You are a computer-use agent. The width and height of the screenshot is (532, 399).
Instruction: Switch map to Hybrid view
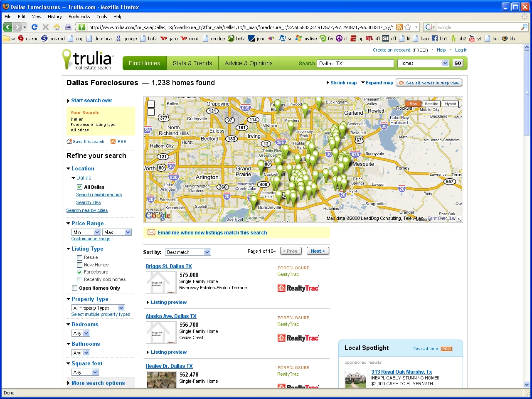[450, 104]
